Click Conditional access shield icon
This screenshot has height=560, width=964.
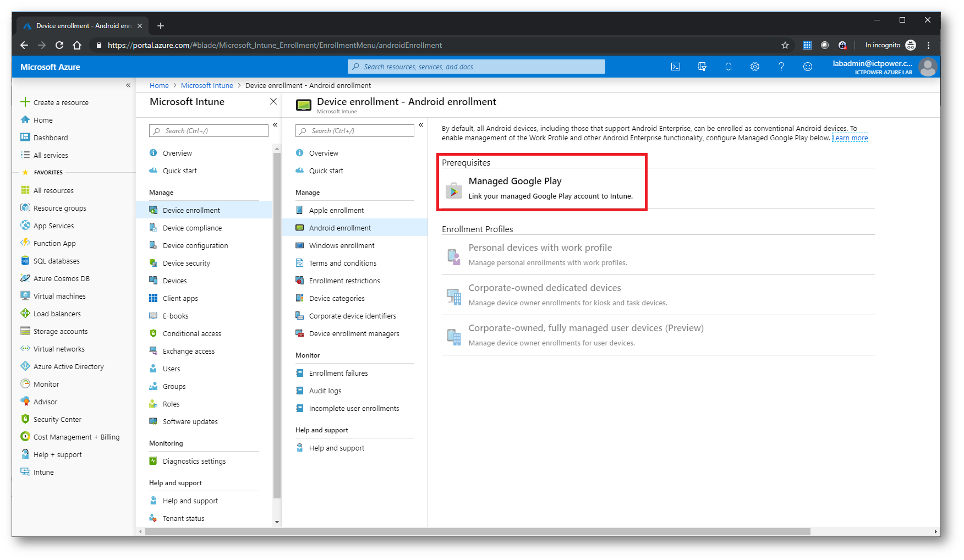tap(154, 333)
